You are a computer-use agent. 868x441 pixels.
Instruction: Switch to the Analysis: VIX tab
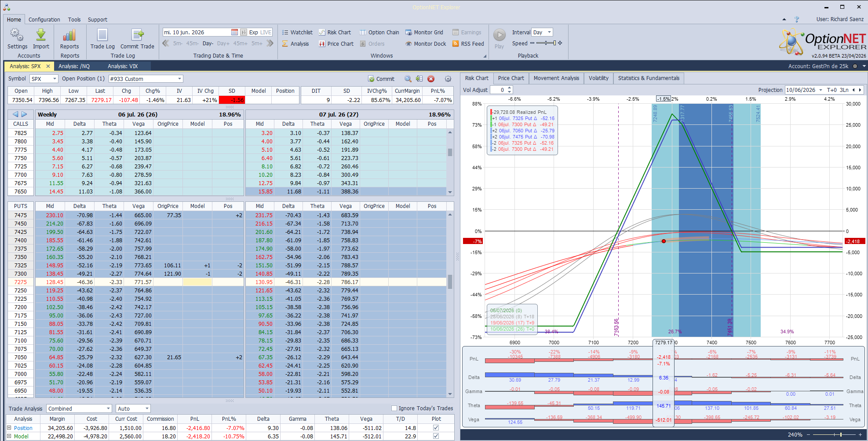pos(123,66)
